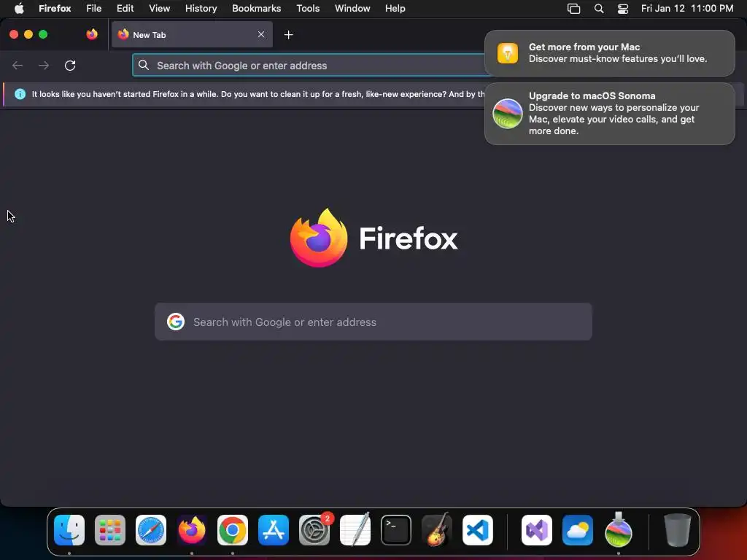Open Visual Studio purple icon in Dock

click(x=537, y=530)
